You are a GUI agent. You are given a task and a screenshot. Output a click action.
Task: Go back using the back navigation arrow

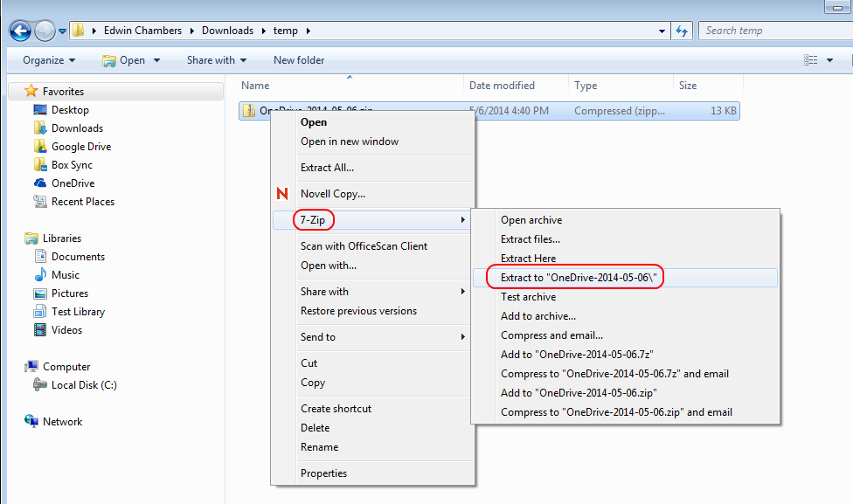(x=18, y=30)
